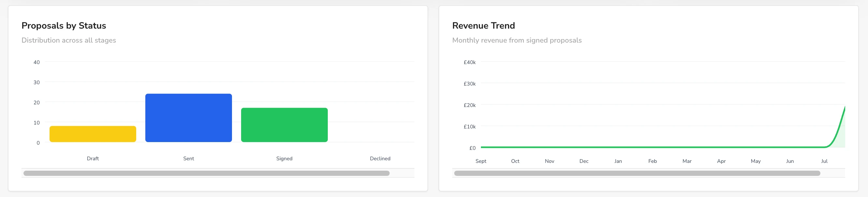Screen dimensions: 868x197
Task: Click the yellow Draft bar
Action: pyautogui.click(x=93, y=134)
